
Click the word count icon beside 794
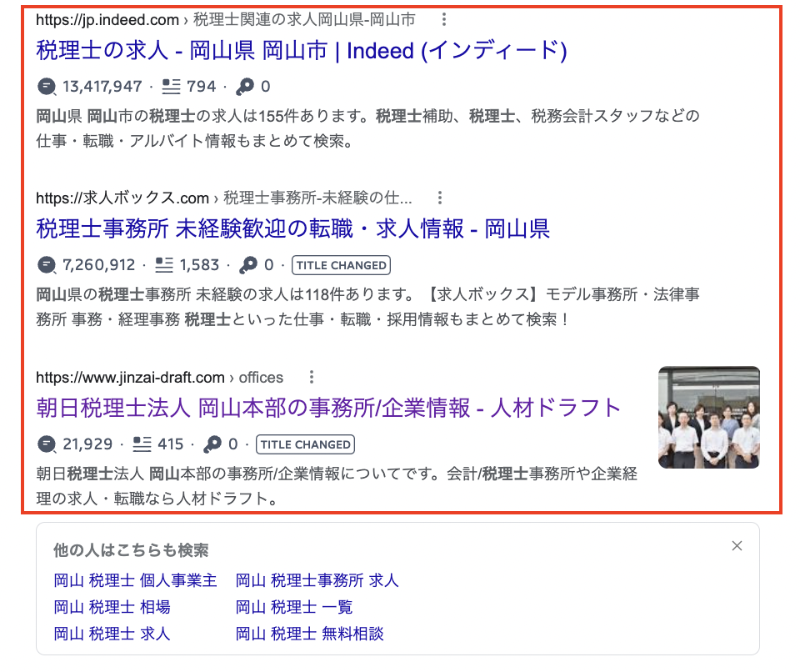(x=171, y=87)
